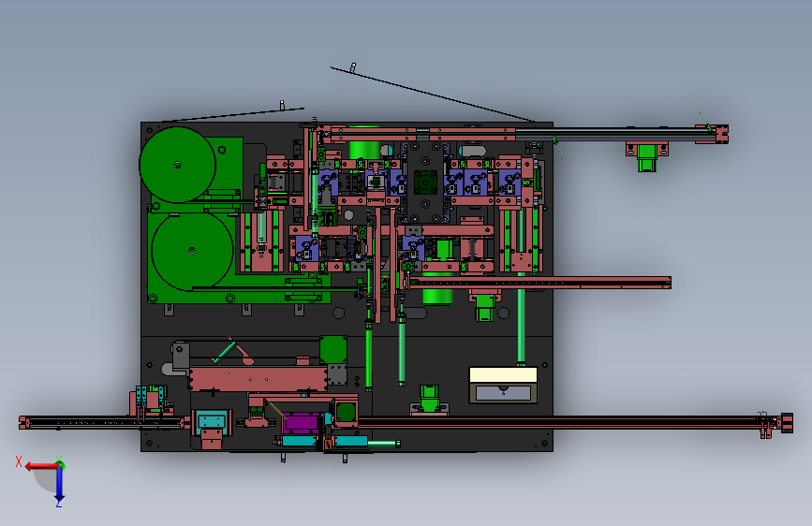
Task: Click the green Y axis dot on triad
Action: (60, 464)
